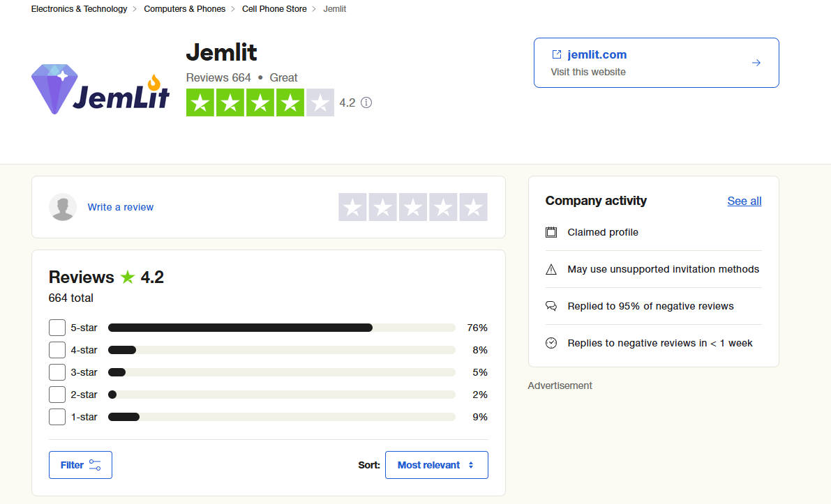
Task: Click the warning triangle icon for invitation methods
Action: pyautogui.click(x=551, y=269)
